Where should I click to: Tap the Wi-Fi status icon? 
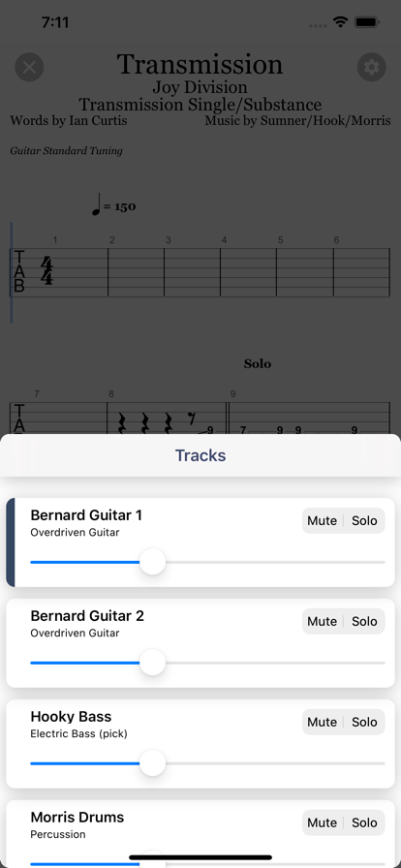340,22
